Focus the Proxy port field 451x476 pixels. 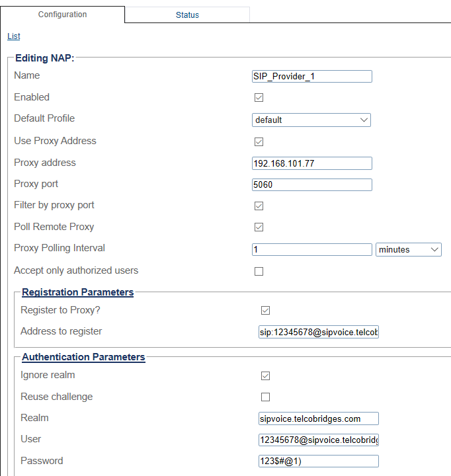[311, 184]
